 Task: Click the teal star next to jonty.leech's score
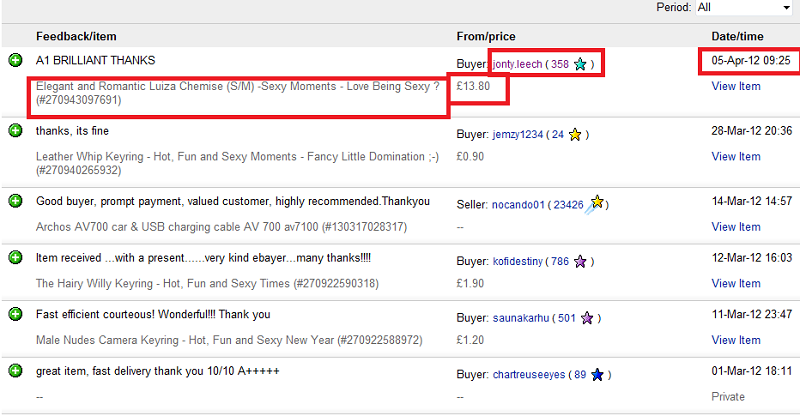pyautogui.click(x=580, y=64)
